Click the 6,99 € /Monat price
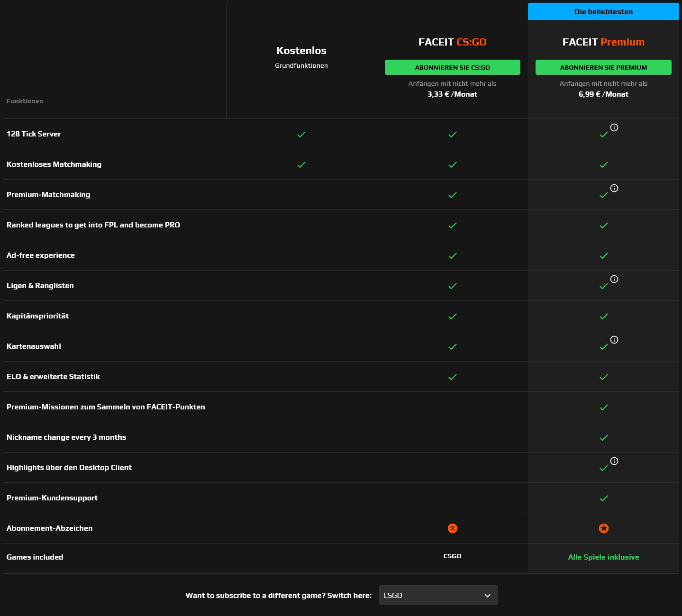682x616 pixels. click(x=603, y=94)
